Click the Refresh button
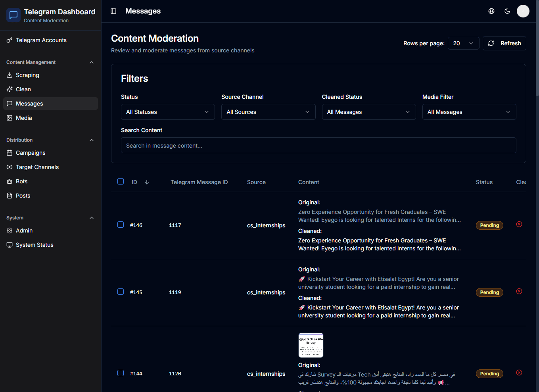 [x=504, y=43]
